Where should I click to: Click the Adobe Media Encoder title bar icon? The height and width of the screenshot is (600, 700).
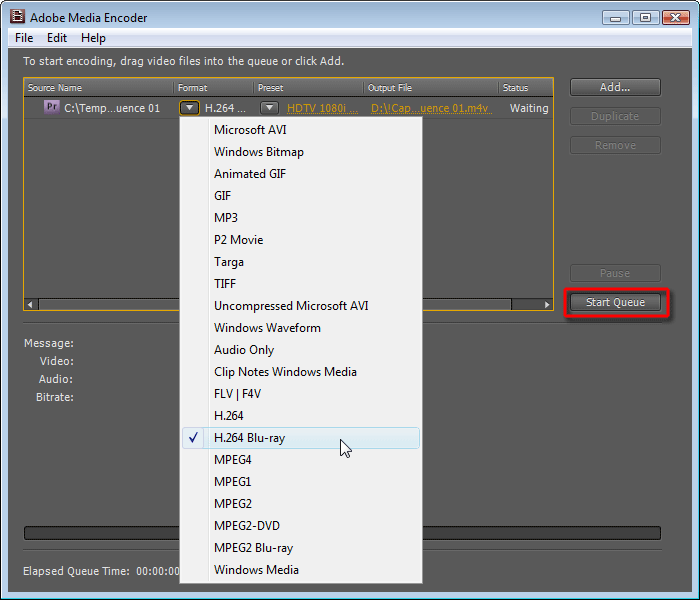click(x=17, y=17)
